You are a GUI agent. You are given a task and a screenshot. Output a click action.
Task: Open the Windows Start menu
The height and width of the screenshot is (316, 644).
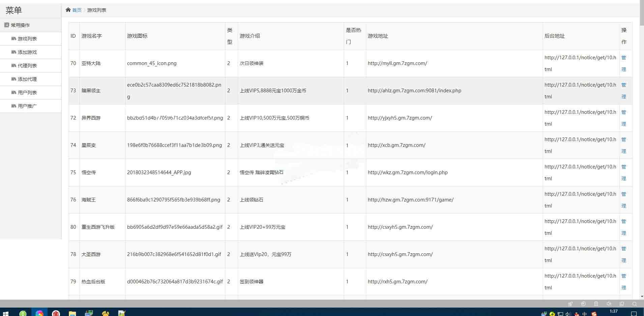[x=5, y=313]
